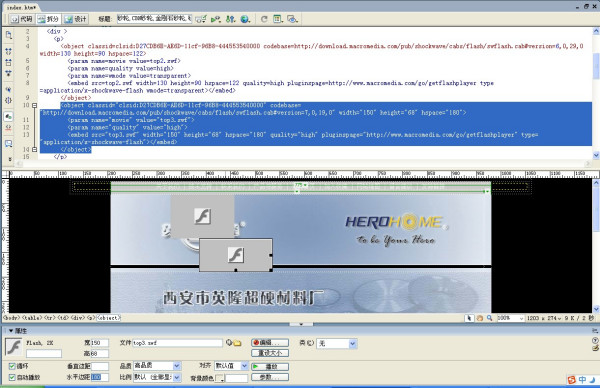Click the background color hex input field
Image resolution: width=600 pixels, height=388 pixels.
[x=236, y=378]
